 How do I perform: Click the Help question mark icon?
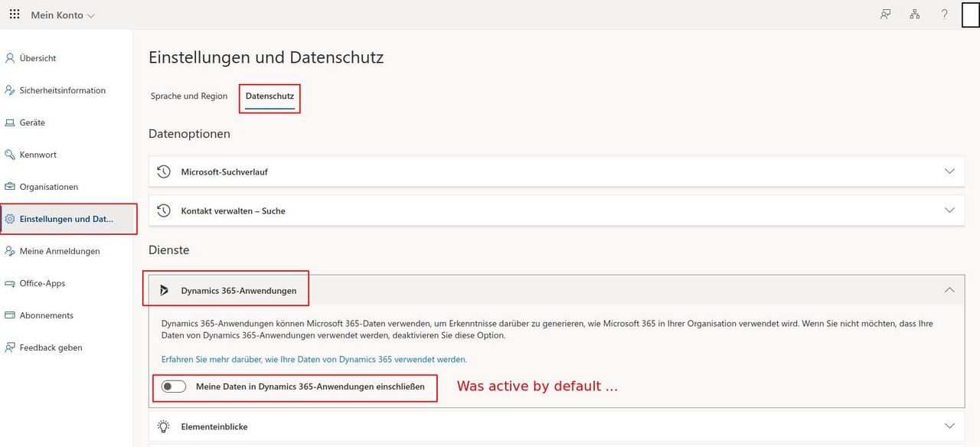click(944, 14)
